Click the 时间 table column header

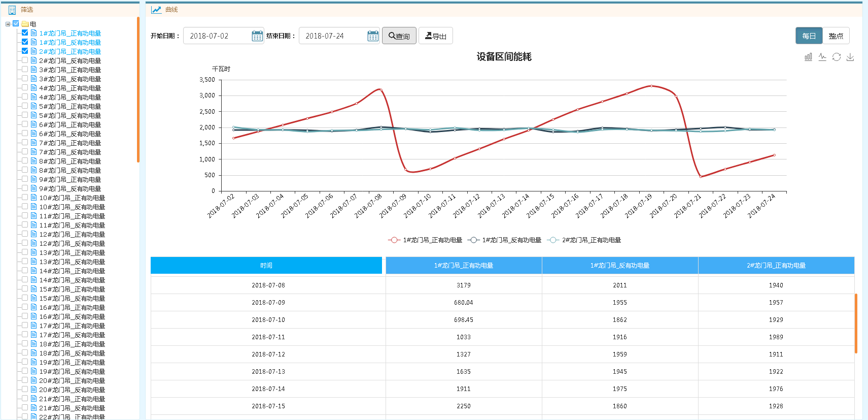point(266,265)
